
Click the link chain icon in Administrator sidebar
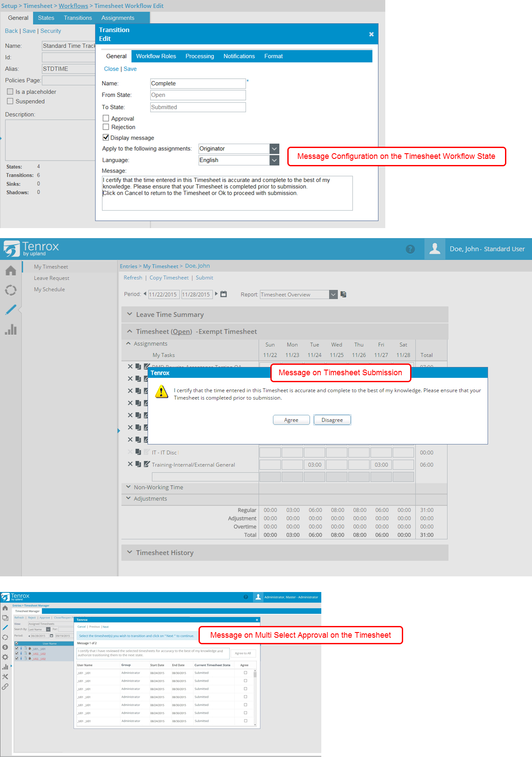point(5,686)
